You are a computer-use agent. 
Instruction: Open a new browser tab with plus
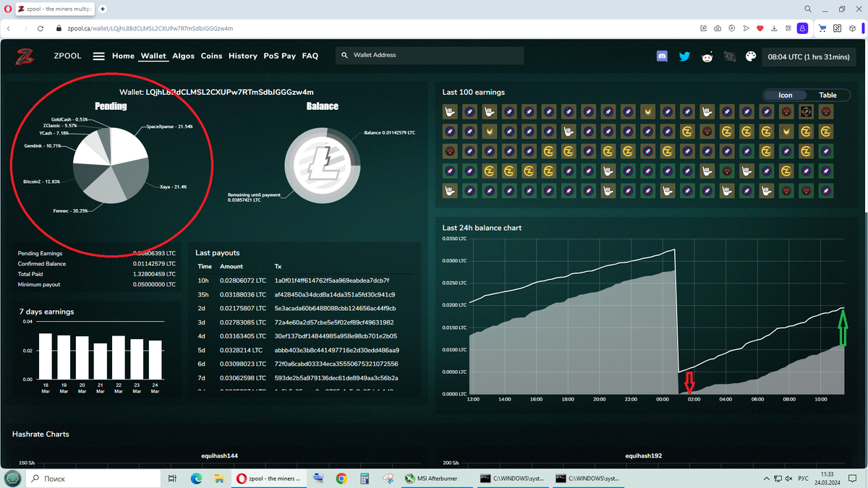(103, 9)
